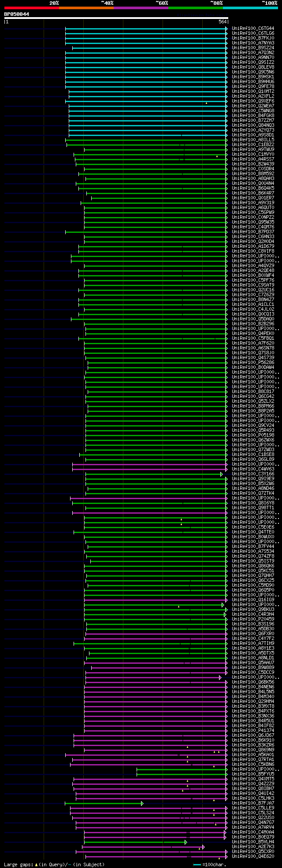Click the UniRef100_Q6GL89 hit name

click(x=253, y=460)
